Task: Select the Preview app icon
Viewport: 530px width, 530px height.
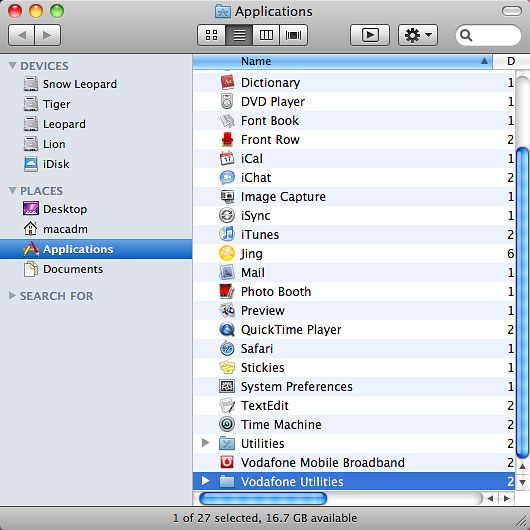Action: 227,310
